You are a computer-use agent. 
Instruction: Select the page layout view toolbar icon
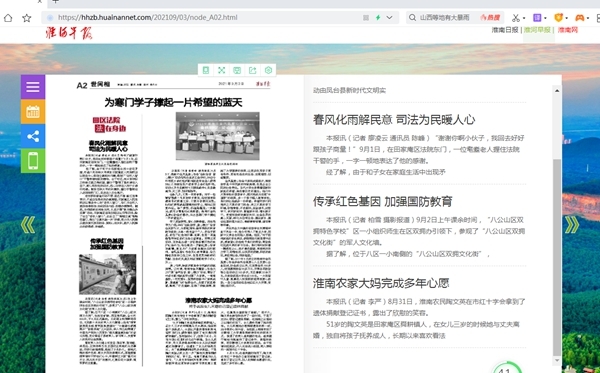tap(206, 70)
